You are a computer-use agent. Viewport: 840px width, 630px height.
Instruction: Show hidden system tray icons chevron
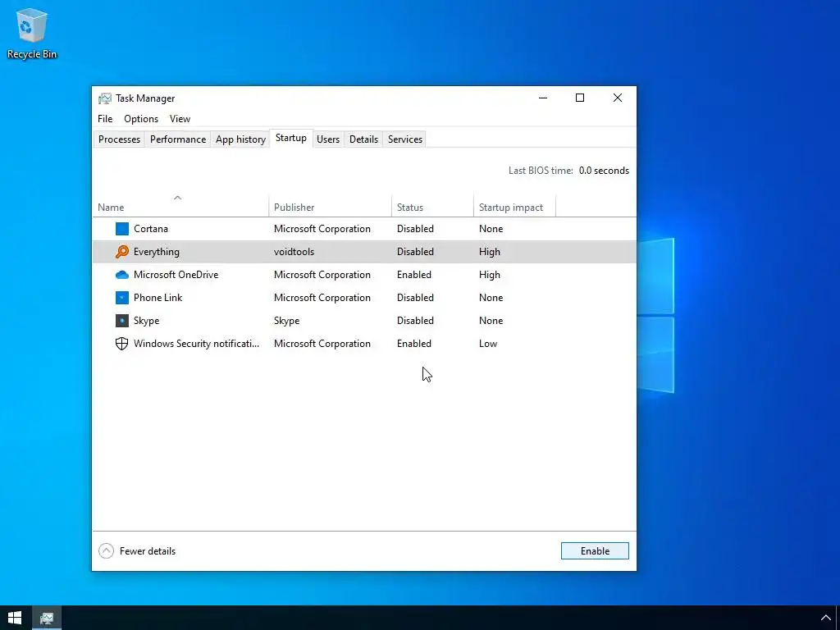tap(825, 619)
